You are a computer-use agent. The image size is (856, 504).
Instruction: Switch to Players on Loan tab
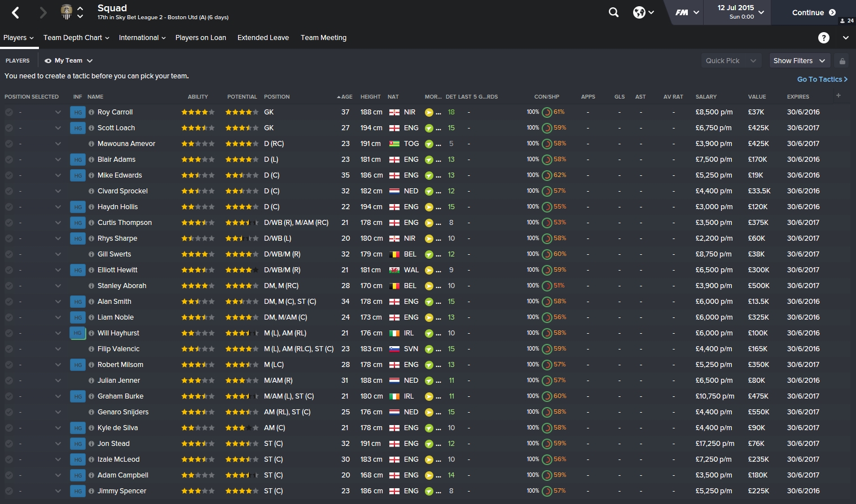tap(200, 38)
